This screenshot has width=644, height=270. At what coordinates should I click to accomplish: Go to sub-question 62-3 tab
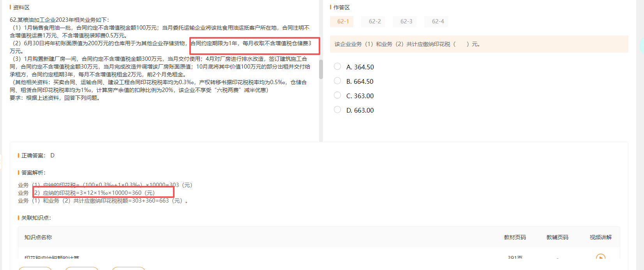click(406, 21)
